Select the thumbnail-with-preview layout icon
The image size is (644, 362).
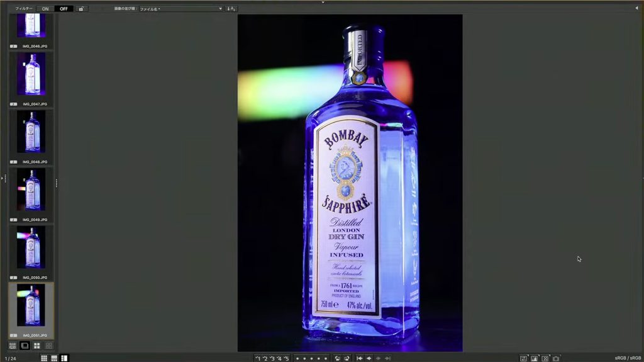tap(54, 358)
